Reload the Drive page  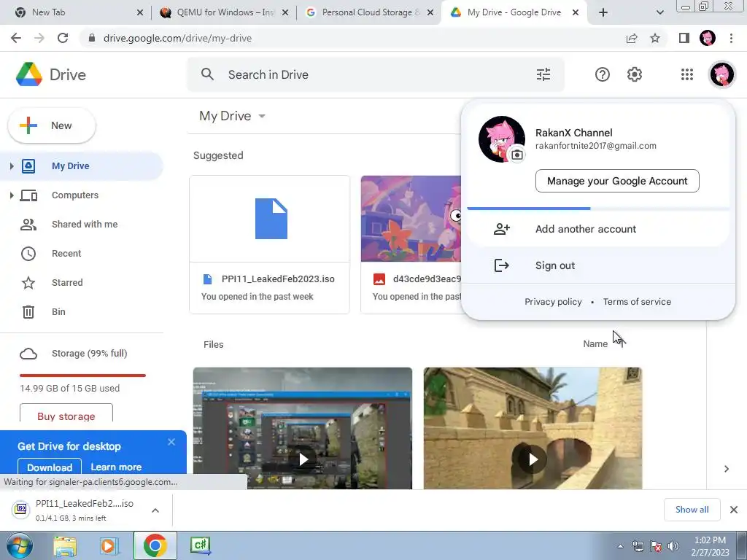(63, 38)
